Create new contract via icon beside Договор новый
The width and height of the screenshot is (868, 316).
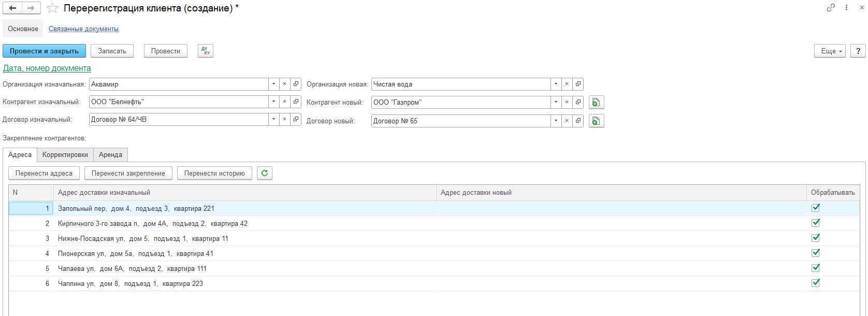pos(596,121)
